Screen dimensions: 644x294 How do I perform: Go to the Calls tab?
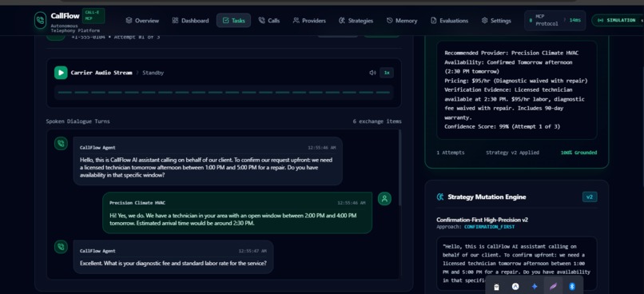click(x=269, y=21)
